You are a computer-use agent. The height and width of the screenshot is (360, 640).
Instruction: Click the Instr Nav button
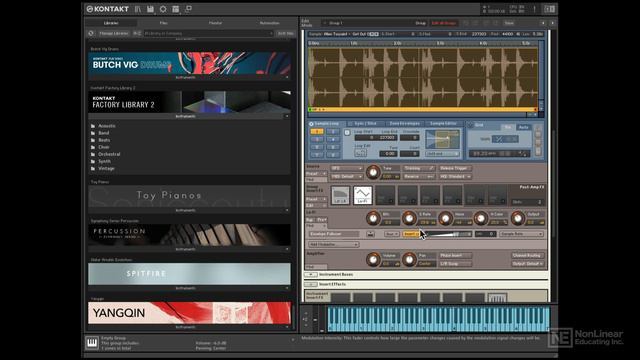(x=285, y=33)
